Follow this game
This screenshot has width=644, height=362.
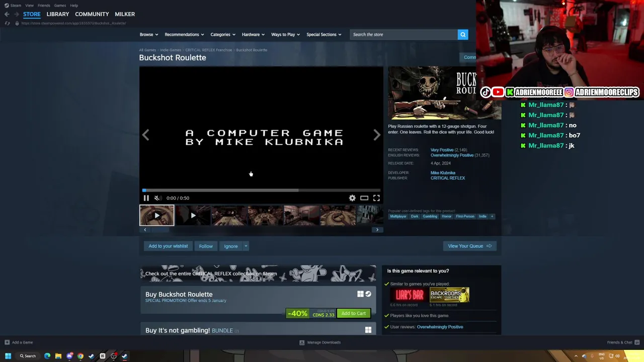206,246
